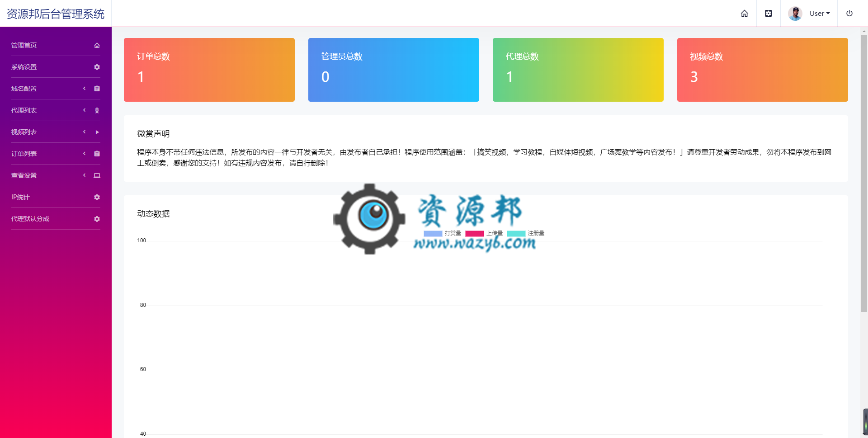
Task: Click the gear icon beside 系统设置
Action: coord(97,67)
